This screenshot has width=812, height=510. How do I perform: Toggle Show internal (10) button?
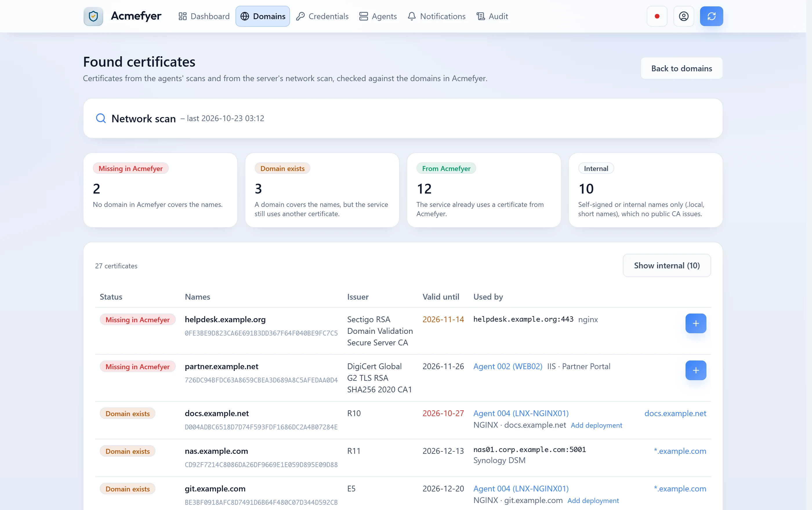[667, 265]
